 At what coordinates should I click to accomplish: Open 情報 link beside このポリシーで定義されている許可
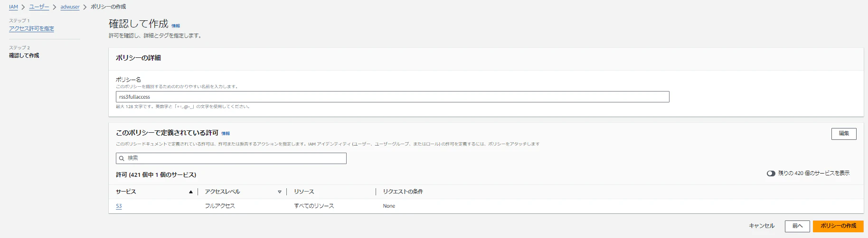pyautogui.click(x=226, y=134)
